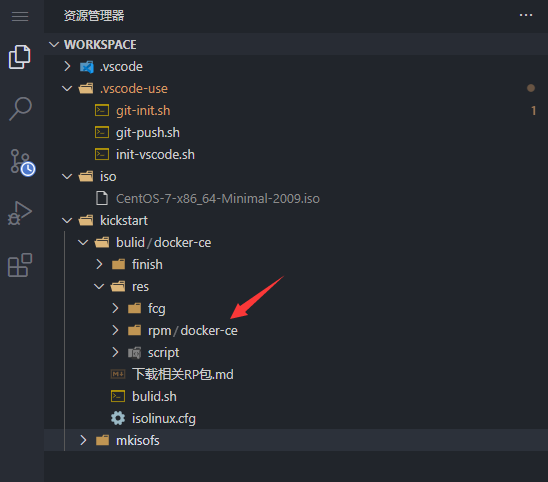Expand the mkisofs folder chevron
The width and height of the screenshot is (548, 482).
[83, 440]
